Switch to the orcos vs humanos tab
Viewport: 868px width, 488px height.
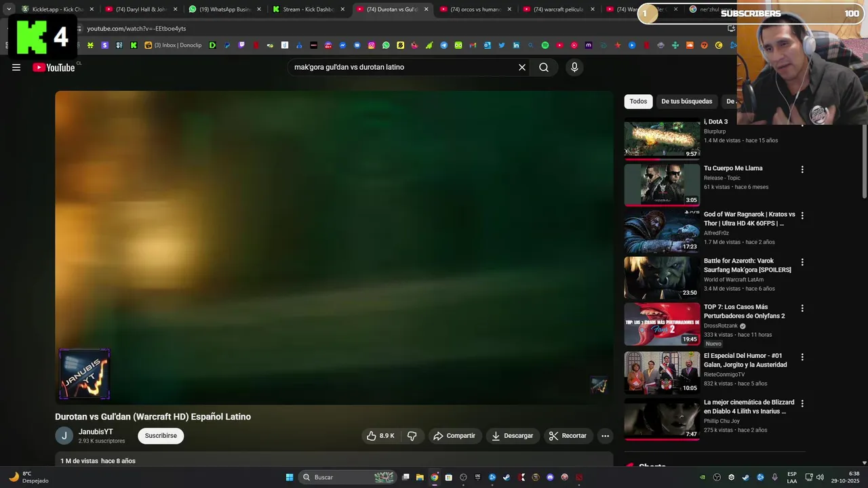(x=475, y=9)
